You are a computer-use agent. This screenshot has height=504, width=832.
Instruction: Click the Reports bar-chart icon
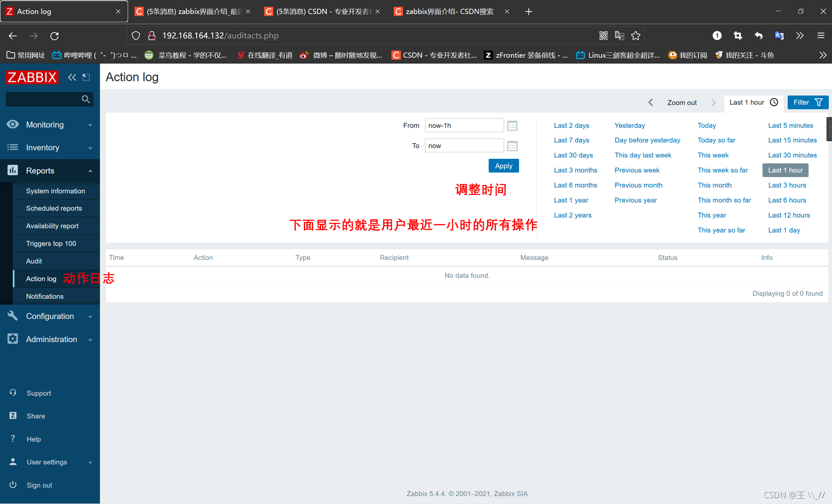coord(12,170)
